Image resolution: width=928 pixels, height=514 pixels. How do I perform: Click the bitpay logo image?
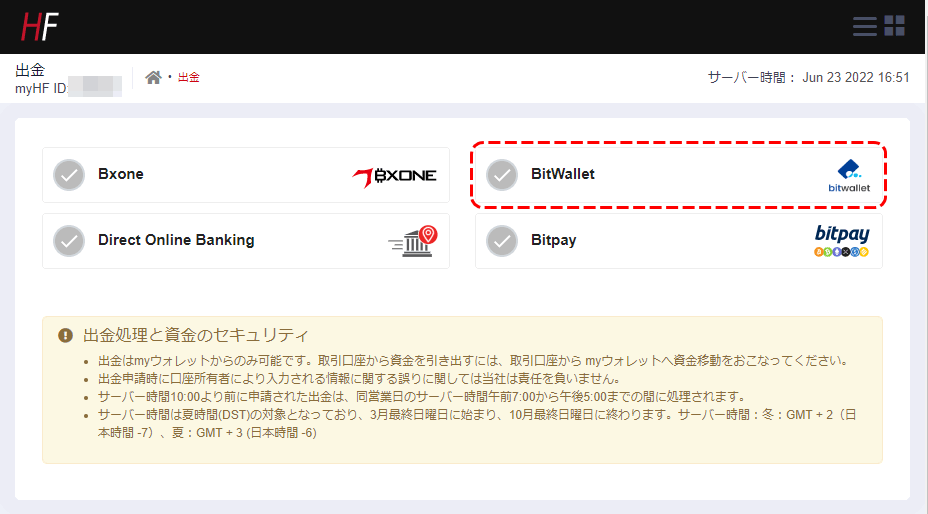842,240
